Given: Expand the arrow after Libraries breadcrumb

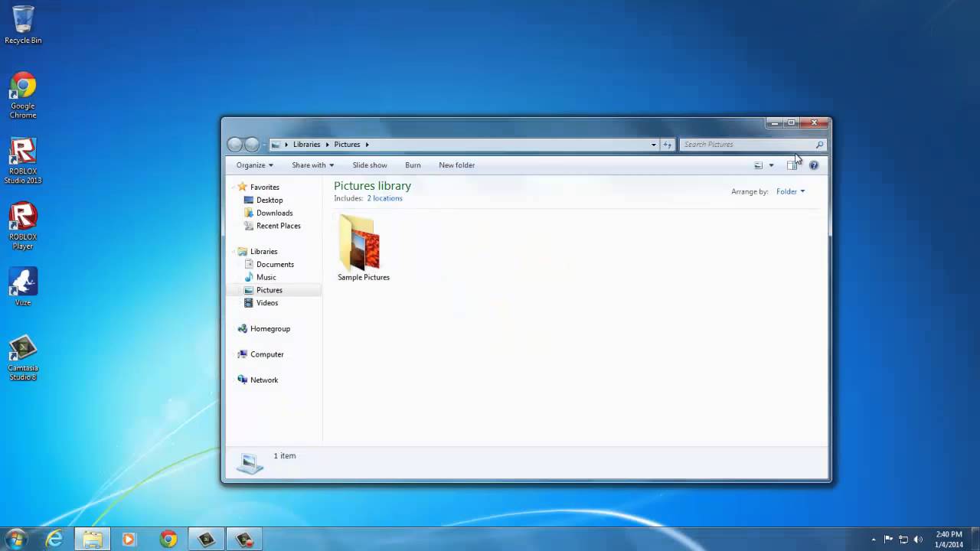Looking at the screenshot, I should tap(327, 145).
